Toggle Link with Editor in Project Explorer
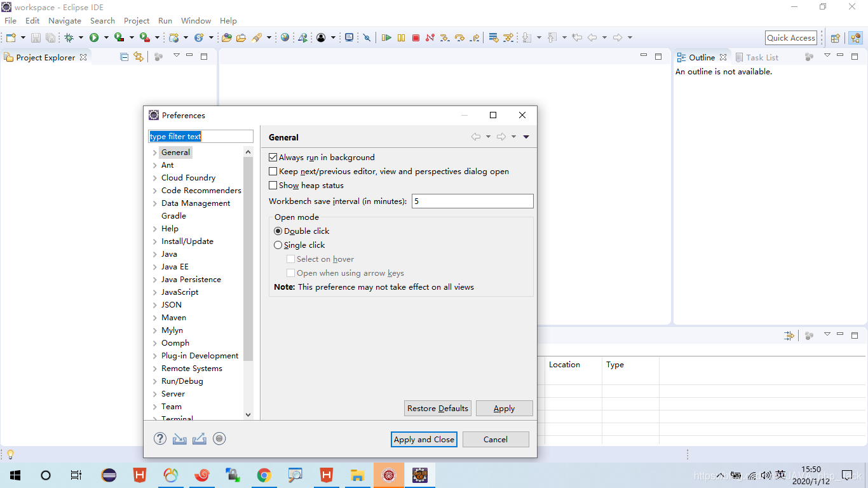This screenshot has height=488, width=868. 139,57
